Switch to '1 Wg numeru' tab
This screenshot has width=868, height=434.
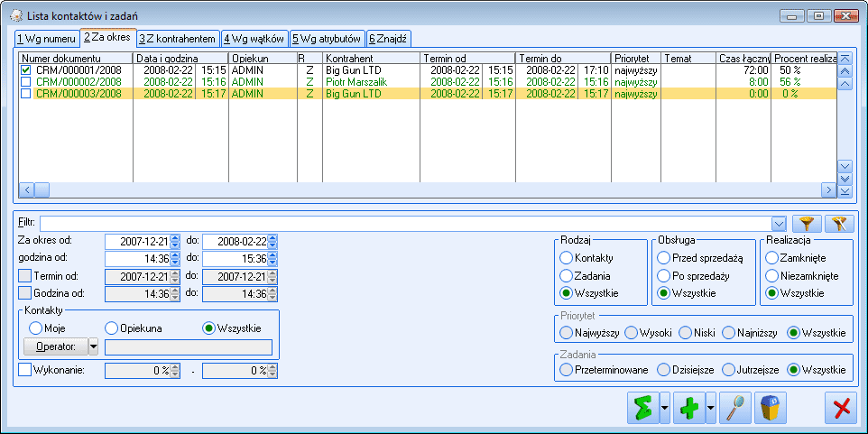46,39
